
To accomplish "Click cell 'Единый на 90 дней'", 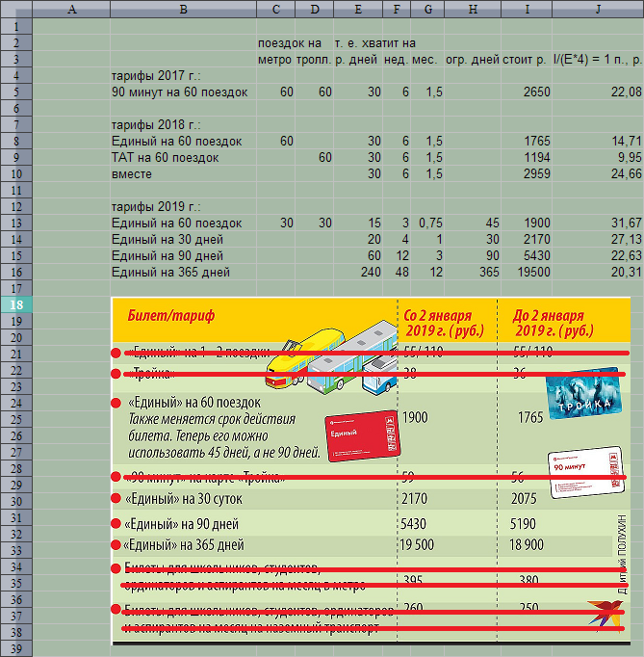I will (x=184, y=255).
